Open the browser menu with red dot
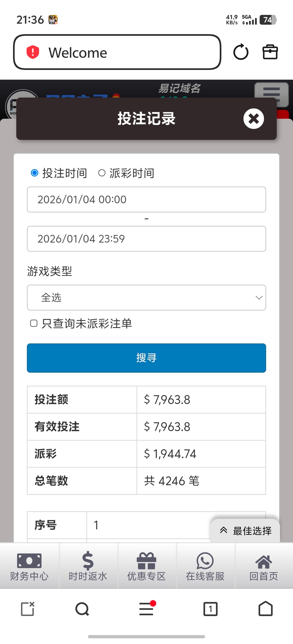 pyautogui.click(x=147, y=608)
